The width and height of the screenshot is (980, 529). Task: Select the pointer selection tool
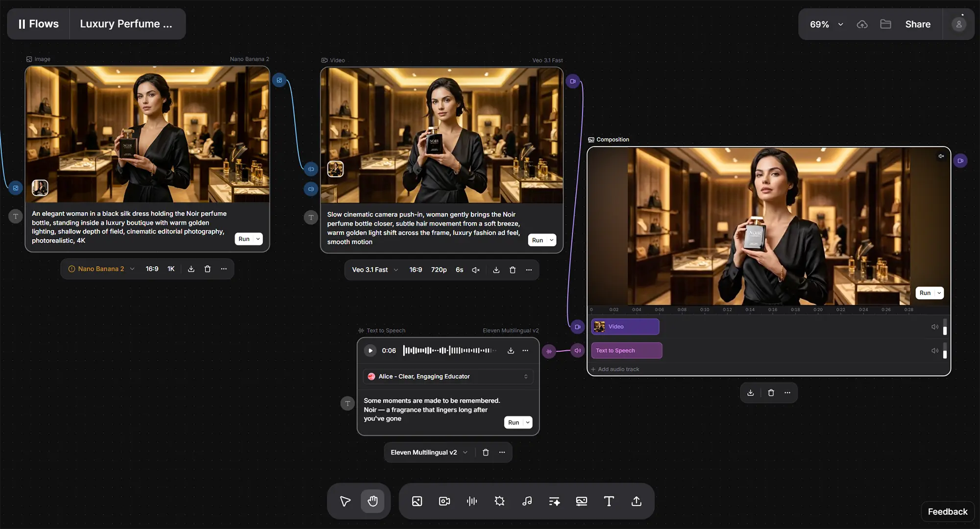point(345,501)
